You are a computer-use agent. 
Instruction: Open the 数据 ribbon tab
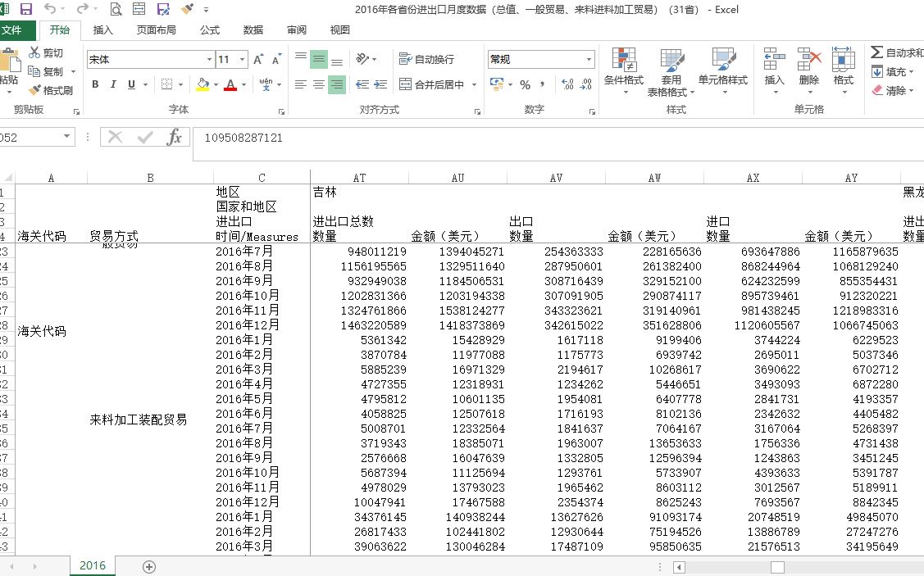pyautogui.click(x=253, y=30)
